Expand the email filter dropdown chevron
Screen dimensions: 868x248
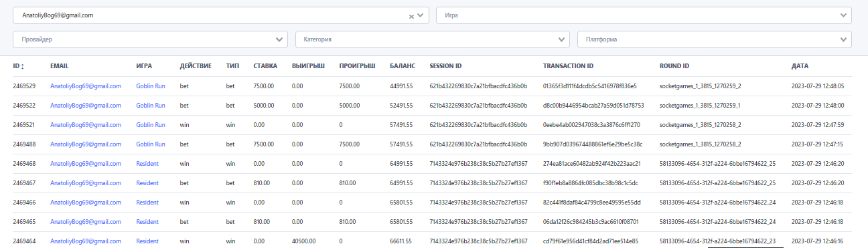pos(421,15)
